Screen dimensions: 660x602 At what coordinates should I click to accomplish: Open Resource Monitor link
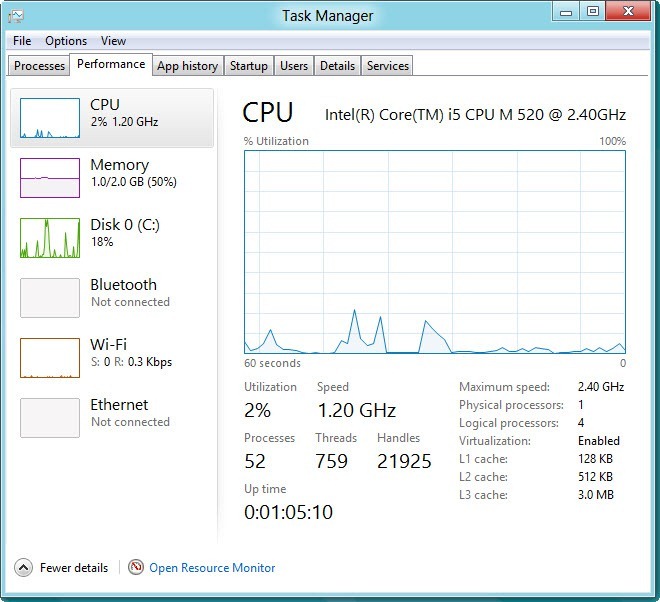(x=212, y=568)
